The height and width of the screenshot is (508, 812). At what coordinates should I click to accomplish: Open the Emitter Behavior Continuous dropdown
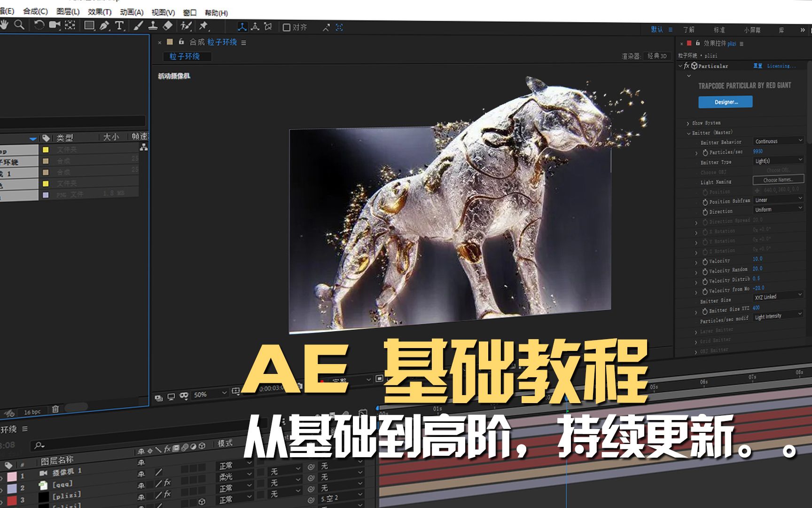point(778,141)
